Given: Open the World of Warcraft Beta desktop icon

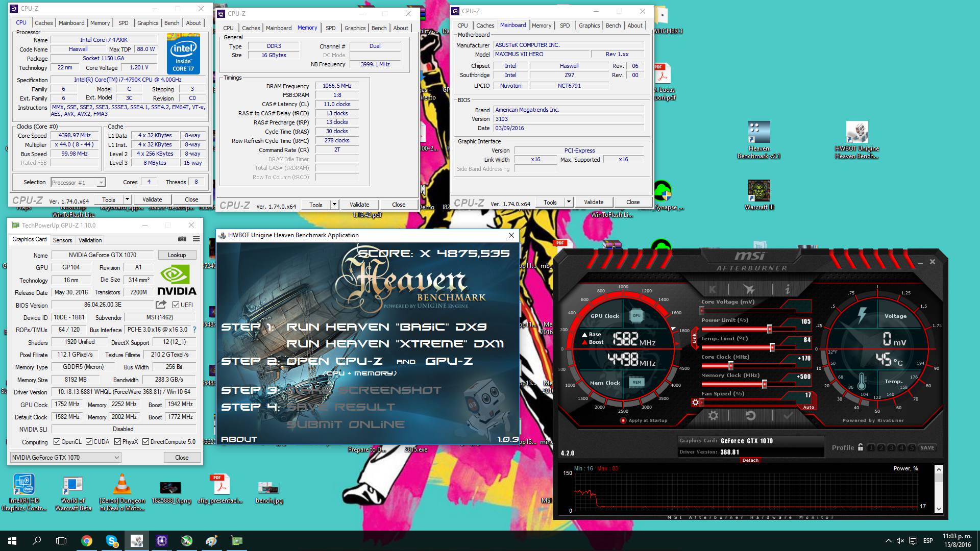Looking at the screenshot, I should [73, 492].
